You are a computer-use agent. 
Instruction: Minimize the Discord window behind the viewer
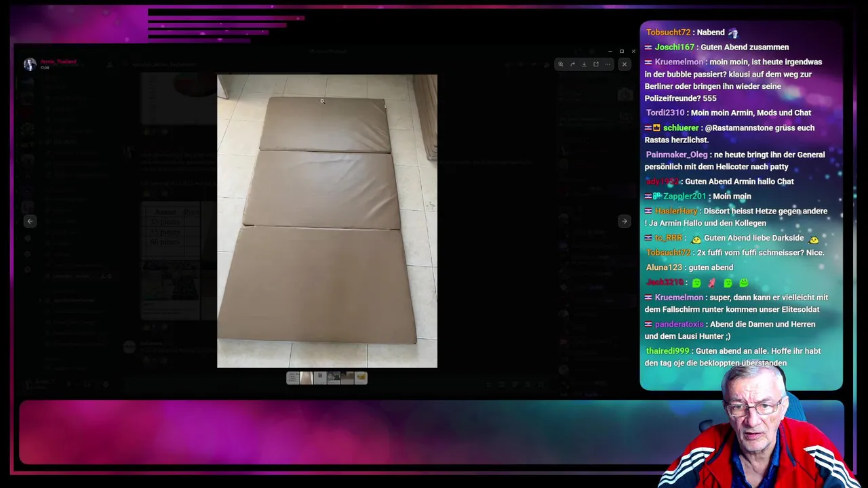[x=610, y=52]
